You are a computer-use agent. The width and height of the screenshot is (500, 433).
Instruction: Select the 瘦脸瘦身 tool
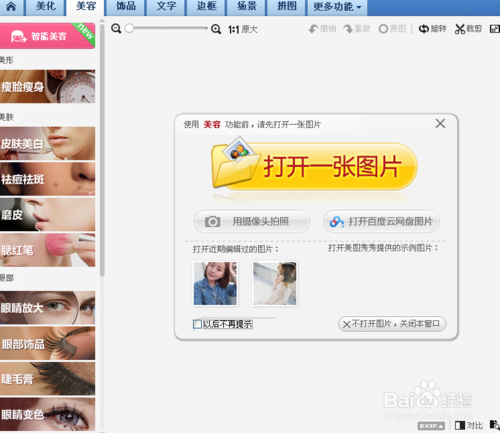(x=47, y=86)
